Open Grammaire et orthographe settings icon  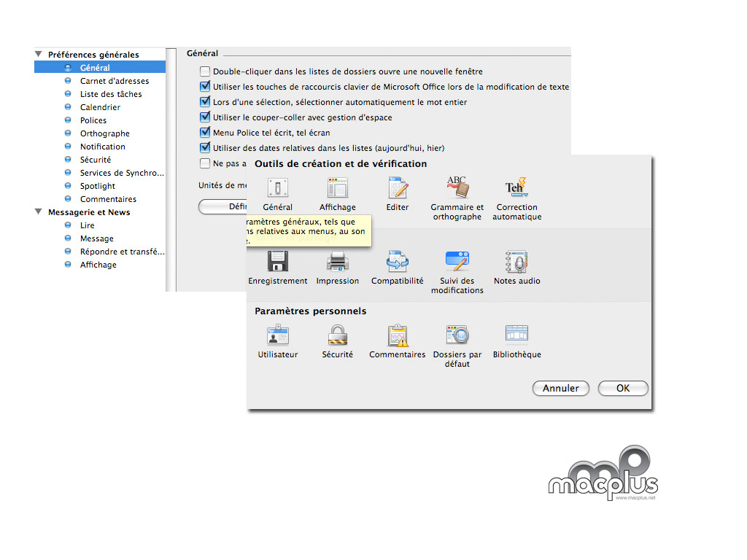click(x=457, y=189)
